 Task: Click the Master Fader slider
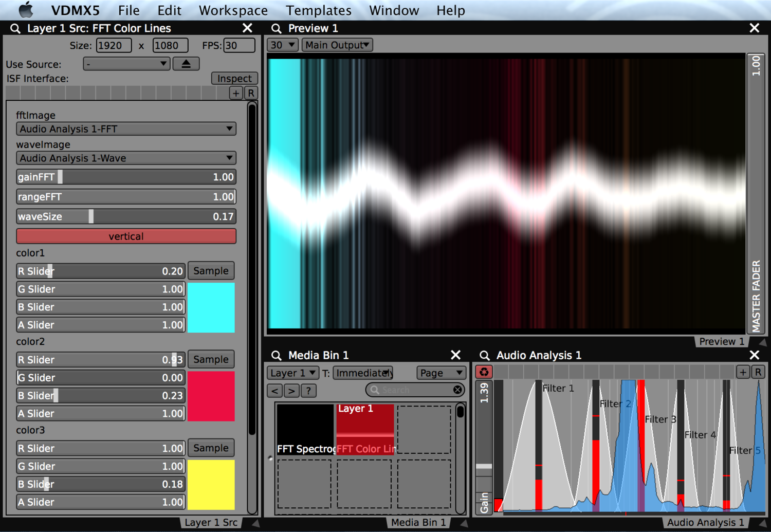[x=756, y=193]
